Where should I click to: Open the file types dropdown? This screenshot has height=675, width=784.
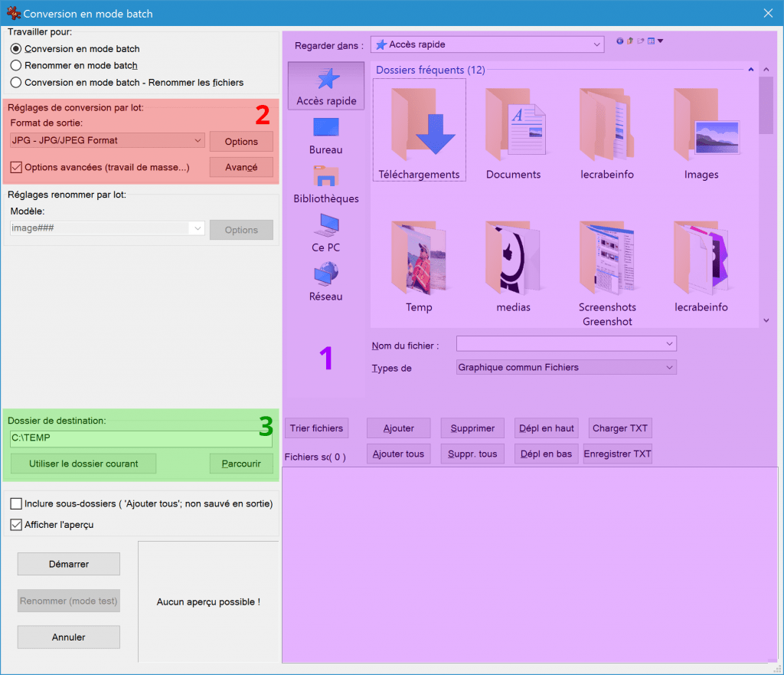(670, 367)
